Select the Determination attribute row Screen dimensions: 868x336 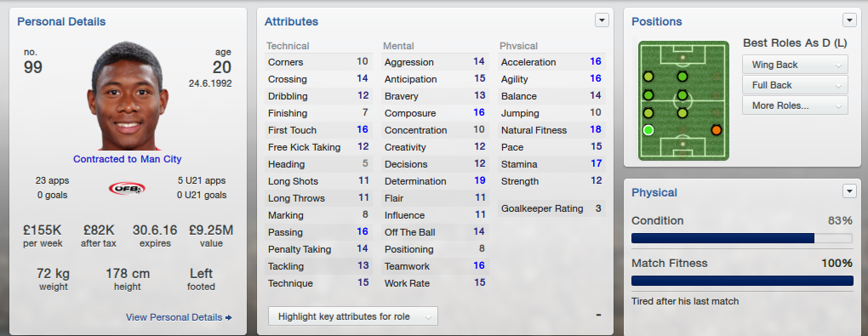pos(435,181)
